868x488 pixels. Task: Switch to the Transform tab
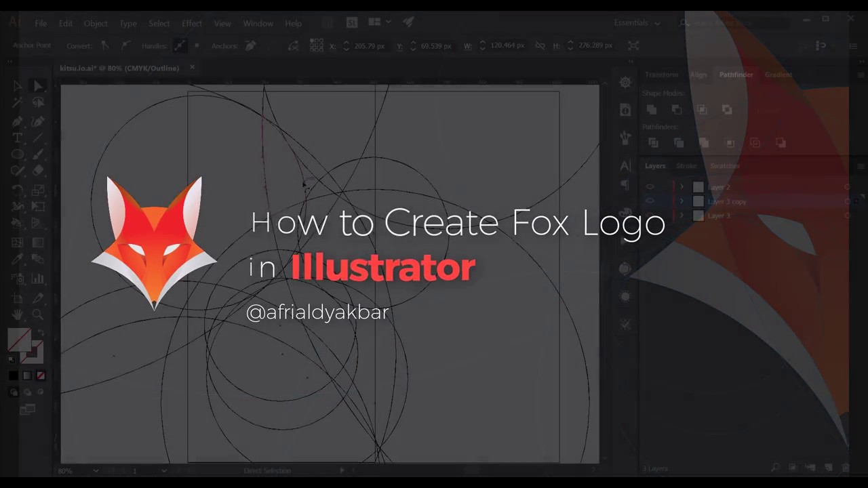coord(661,75)
